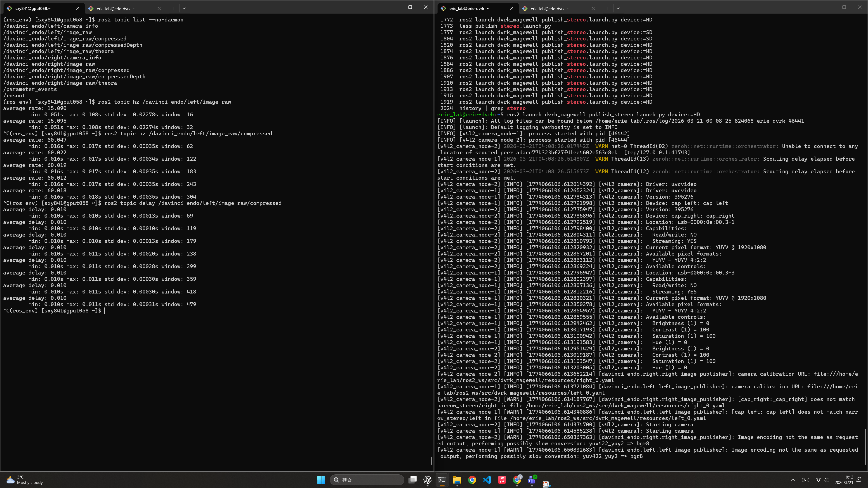868x488 pixels.
Task: Open volume control in system tray
Action: [826, 480]
